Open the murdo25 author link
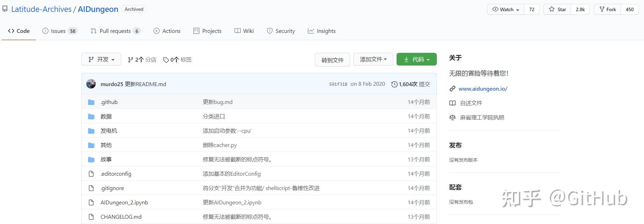The width and height of the screenshot is (644, 224). point(112,84)
